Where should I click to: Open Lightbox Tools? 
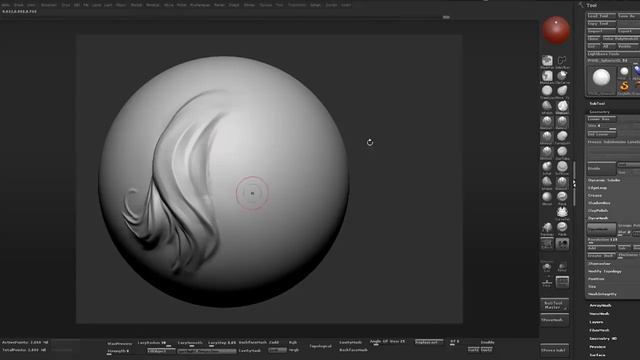613,54
